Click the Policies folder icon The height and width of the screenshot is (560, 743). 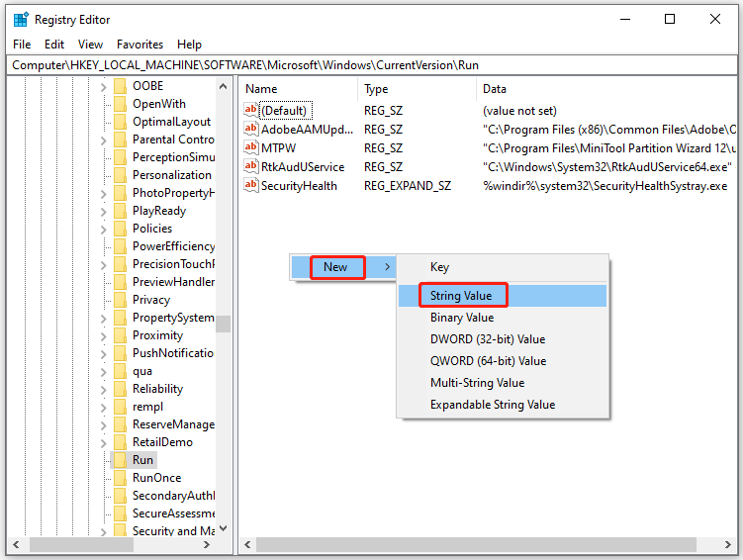(x=120, y=229)
